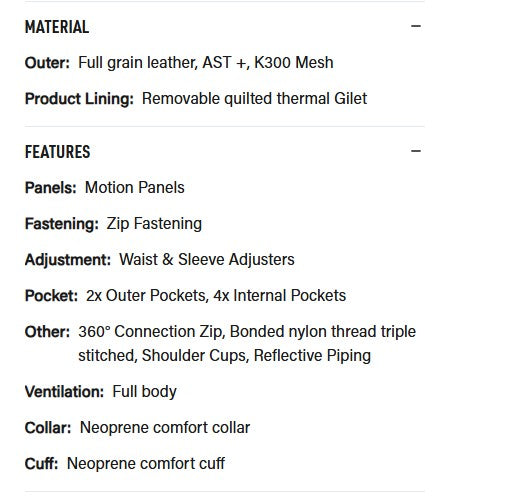This screenshot has height=499, width=526.
Task: Collapse the Features section minus icon
Action: point(416,151)
